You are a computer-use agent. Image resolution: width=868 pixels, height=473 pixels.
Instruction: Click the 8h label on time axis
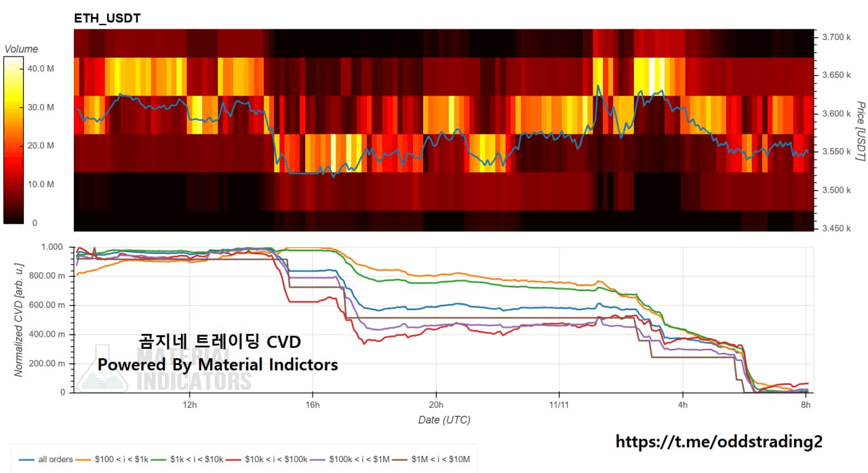[x=806, y=406]
